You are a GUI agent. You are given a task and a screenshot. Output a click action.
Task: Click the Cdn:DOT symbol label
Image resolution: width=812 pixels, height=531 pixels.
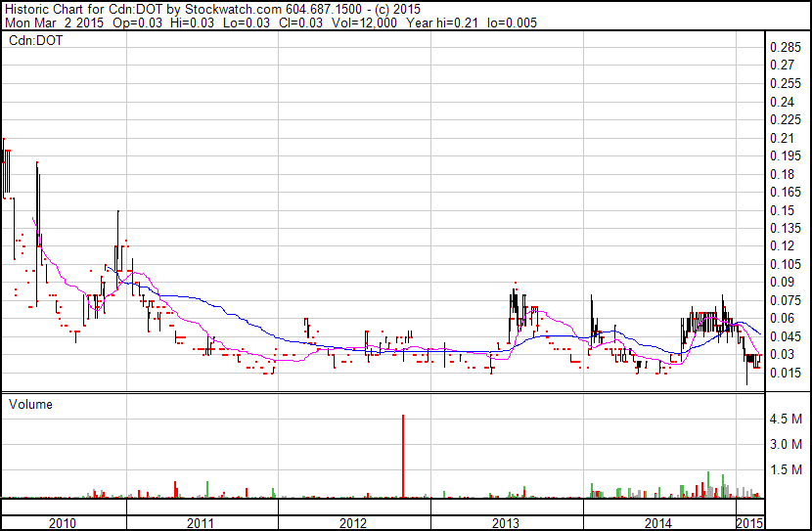[31, 41]
